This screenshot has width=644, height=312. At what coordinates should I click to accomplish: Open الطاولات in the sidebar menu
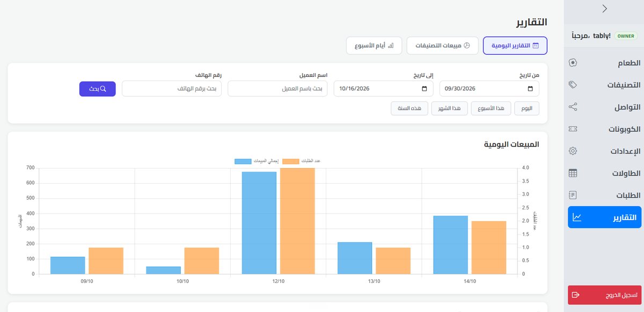[604, 173]
